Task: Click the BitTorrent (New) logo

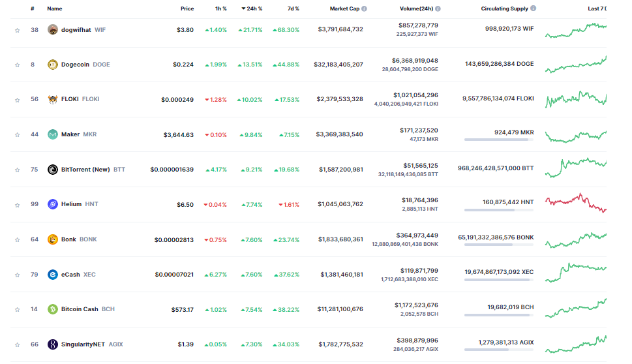Action: pyautogui.click(x=52, y=170)
